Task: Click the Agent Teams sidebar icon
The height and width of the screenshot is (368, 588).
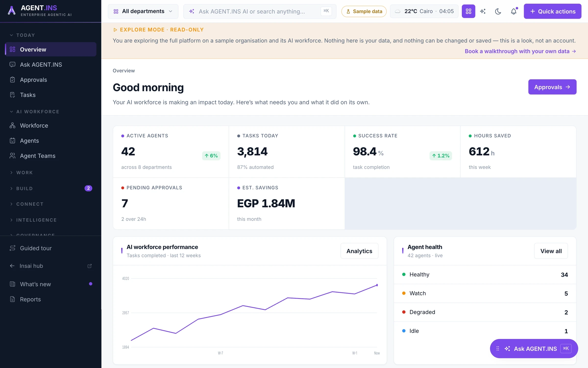Action: (x=12, y=156)
